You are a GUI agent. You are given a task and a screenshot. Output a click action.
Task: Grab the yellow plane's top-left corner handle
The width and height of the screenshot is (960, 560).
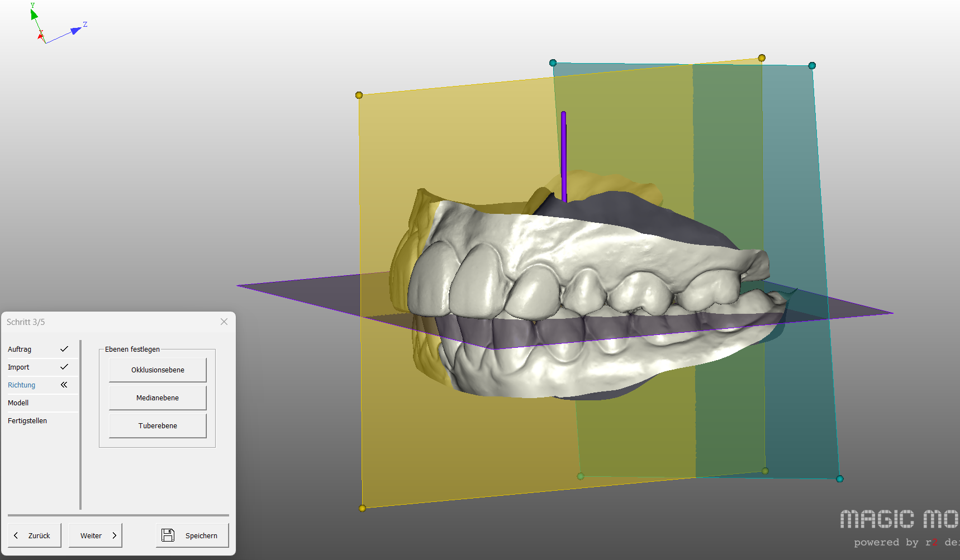pos(359,95)
